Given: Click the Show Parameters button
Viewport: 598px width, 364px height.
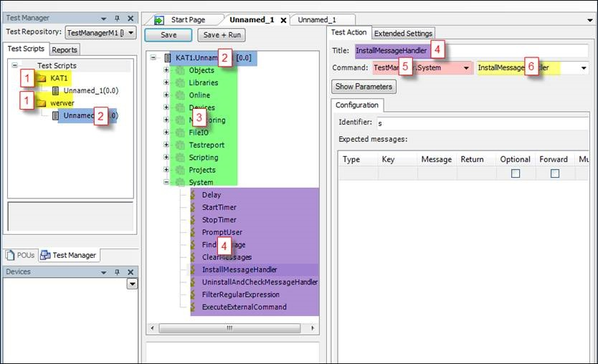Looking at the screenshot, I should (x=364, y=87).
